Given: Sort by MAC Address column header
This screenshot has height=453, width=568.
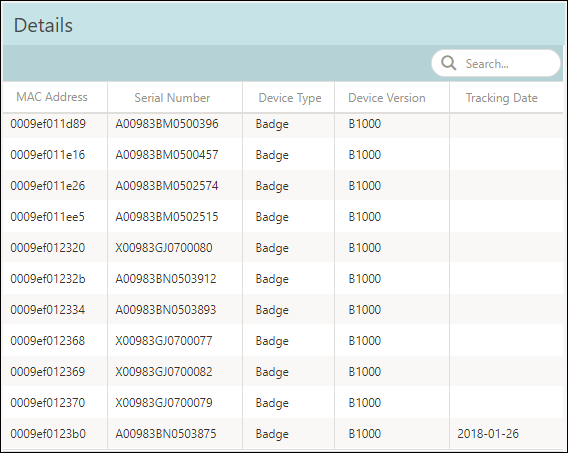Looking at the screenshot, I should (52, 97).
